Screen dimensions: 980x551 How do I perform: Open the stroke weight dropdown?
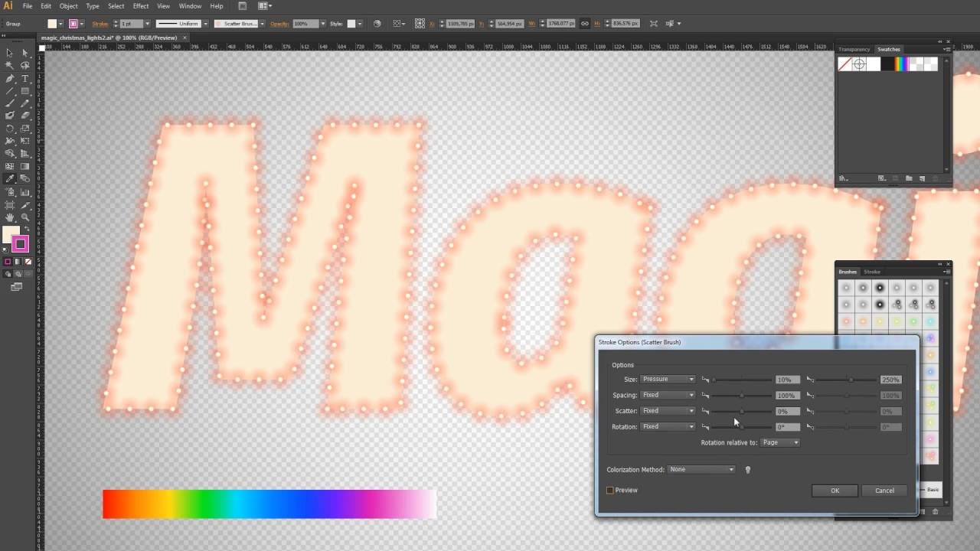[148, 24]
